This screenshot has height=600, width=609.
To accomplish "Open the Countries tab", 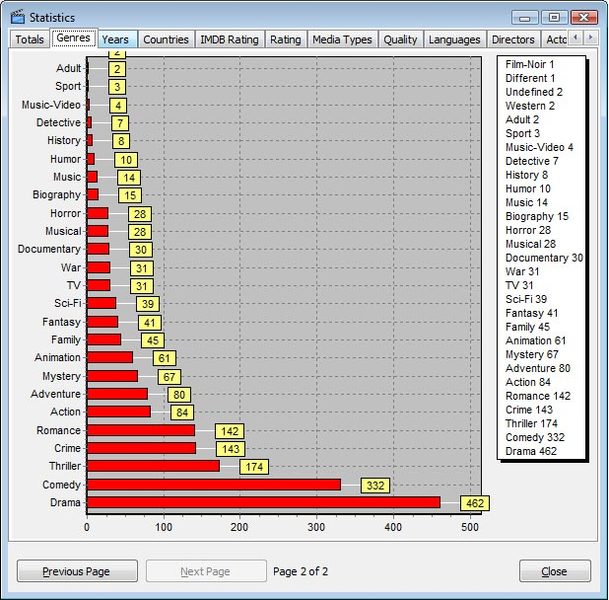I will [x=166, y=39].
